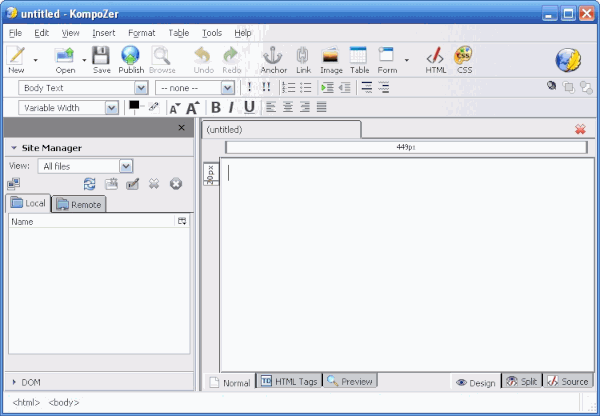Switch to HTML Tags view mode

289,382
